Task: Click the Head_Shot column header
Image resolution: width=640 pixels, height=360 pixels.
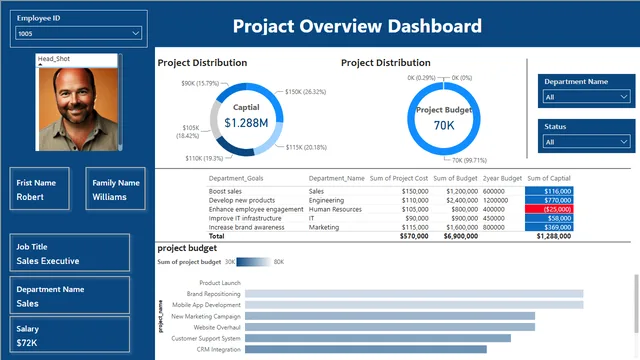Action: [x=54, y=59]
